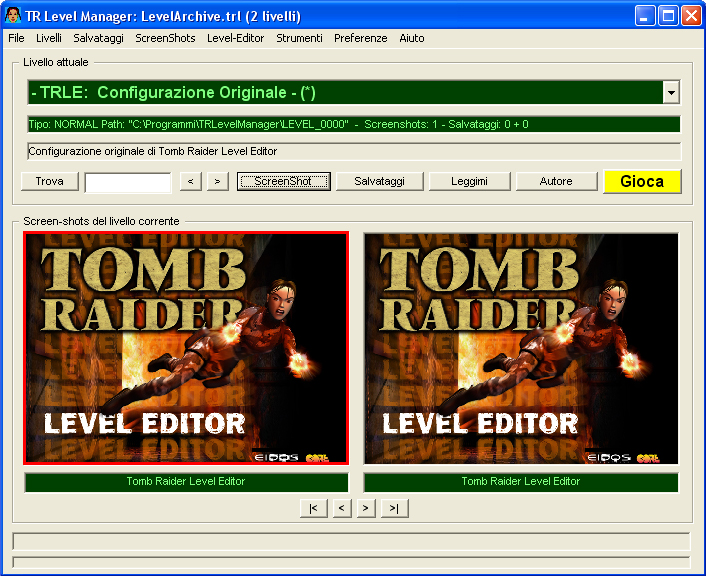Click the Salvataggi button

click(380, 181)
